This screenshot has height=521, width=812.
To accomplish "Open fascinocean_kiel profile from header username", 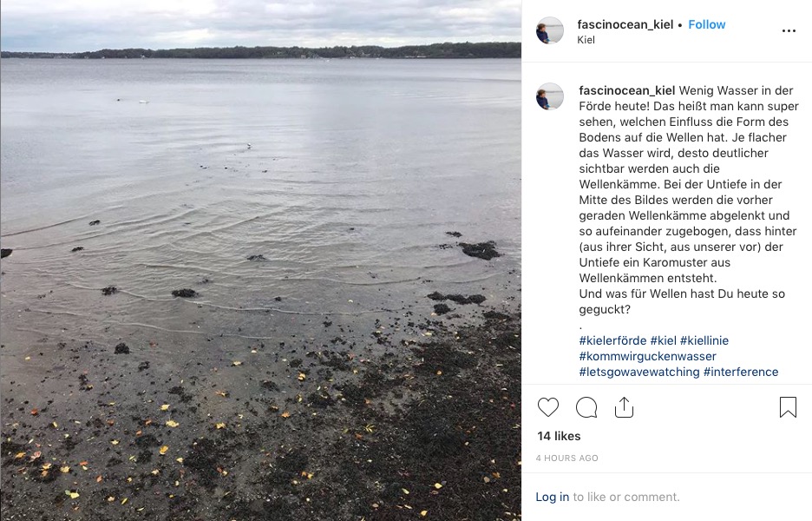I will pyautogui.click(x=625, y=24).
